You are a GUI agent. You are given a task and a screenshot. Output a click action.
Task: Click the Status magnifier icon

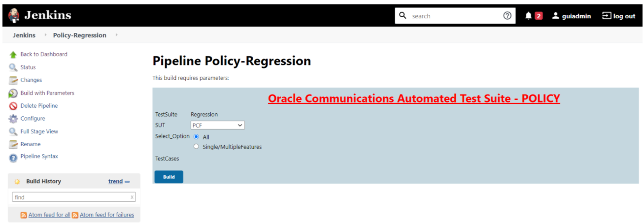tap(13, 67)
